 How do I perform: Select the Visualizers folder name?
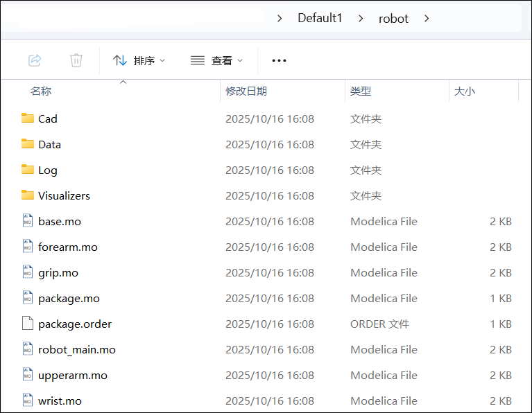tap(64, 195)
